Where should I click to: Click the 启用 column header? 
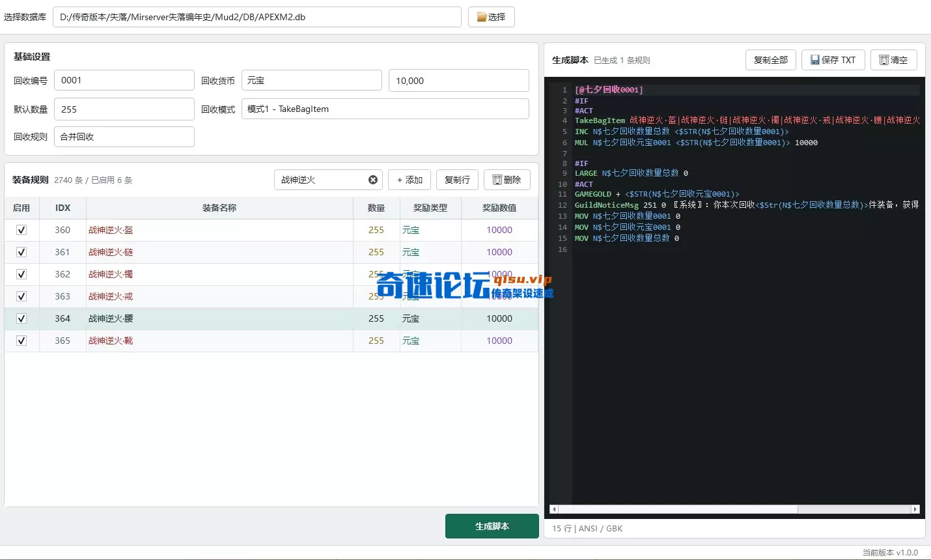click(x=21, y=208)
